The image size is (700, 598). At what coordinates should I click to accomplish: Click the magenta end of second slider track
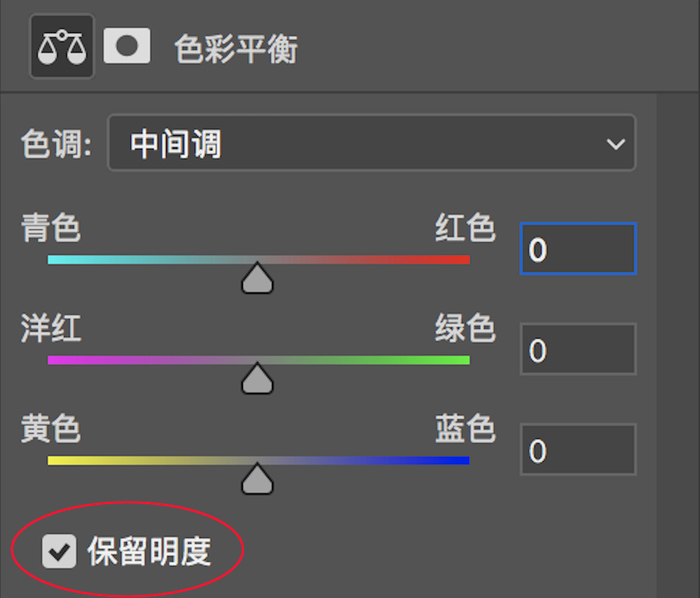click(58, 360)
